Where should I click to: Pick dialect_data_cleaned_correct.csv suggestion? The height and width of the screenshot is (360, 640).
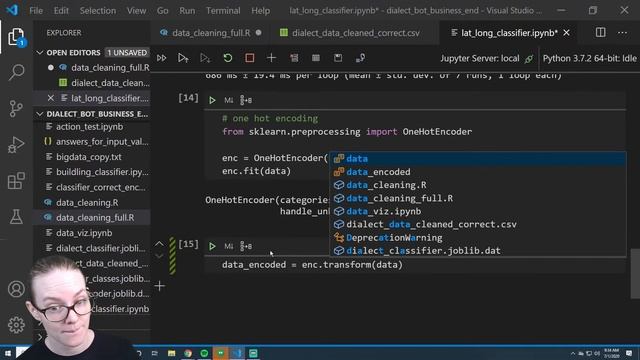coord(478,224)
